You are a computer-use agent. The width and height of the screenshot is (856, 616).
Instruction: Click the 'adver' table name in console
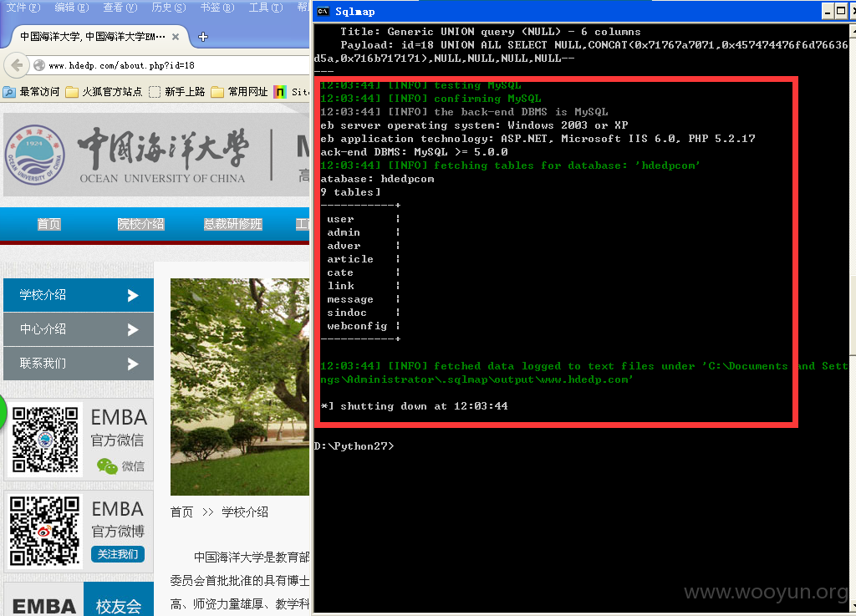tap(344, 246)
